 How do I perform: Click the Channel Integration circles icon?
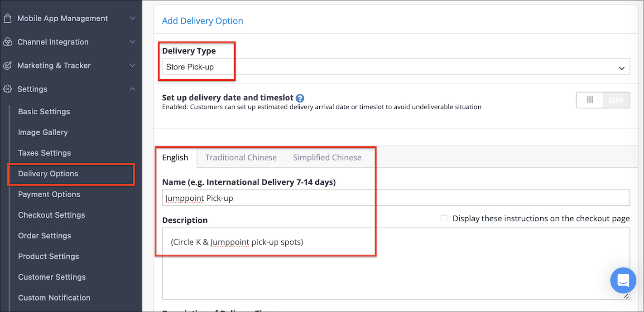point(7,42)
